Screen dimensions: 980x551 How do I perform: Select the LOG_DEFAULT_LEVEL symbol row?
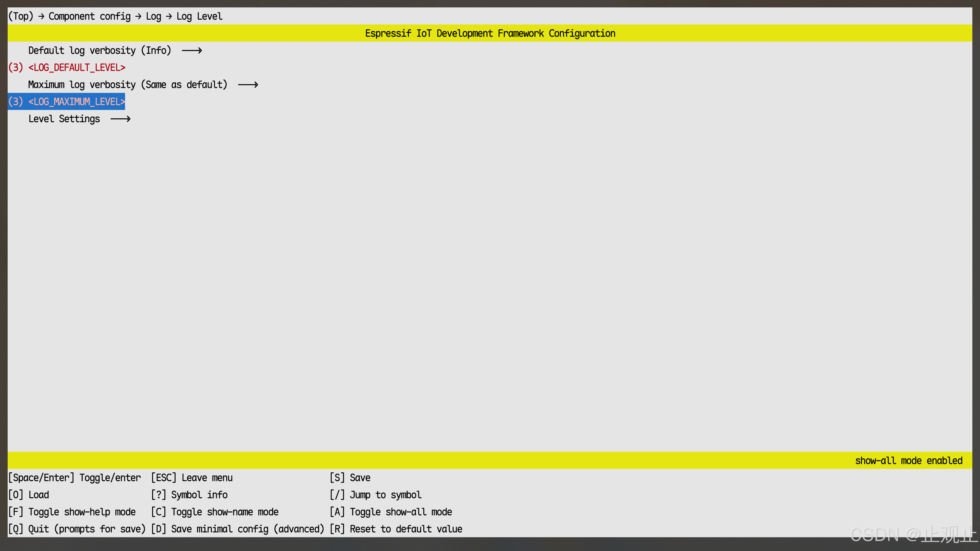67,68
